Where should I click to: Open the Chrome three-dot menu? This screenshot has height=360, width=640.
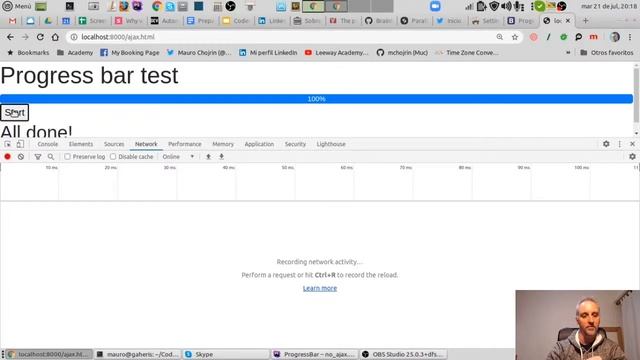[x=630, y=37]
